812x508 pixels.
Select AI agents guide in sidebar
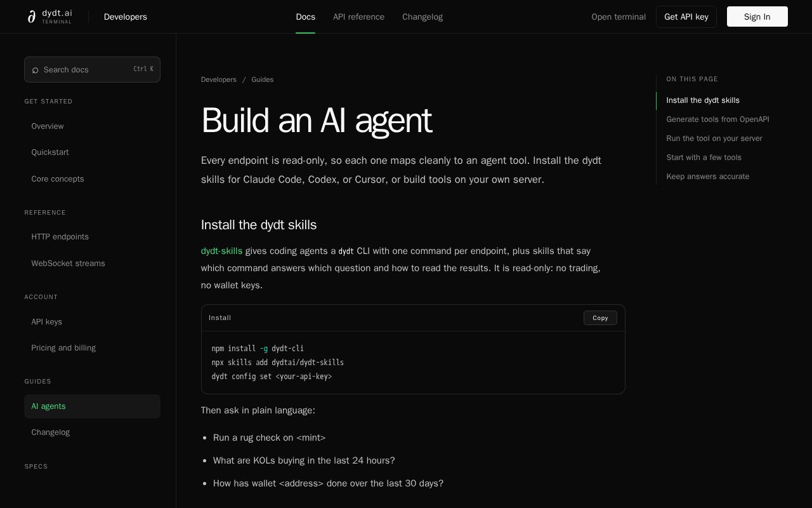pyautogui.click(x=92, y=406)
